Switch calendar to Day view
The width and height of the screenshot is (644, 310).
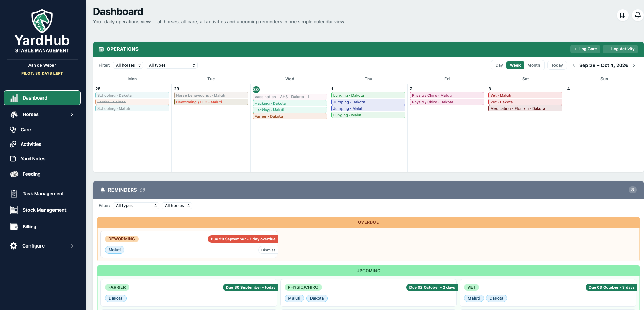[499, 65]
